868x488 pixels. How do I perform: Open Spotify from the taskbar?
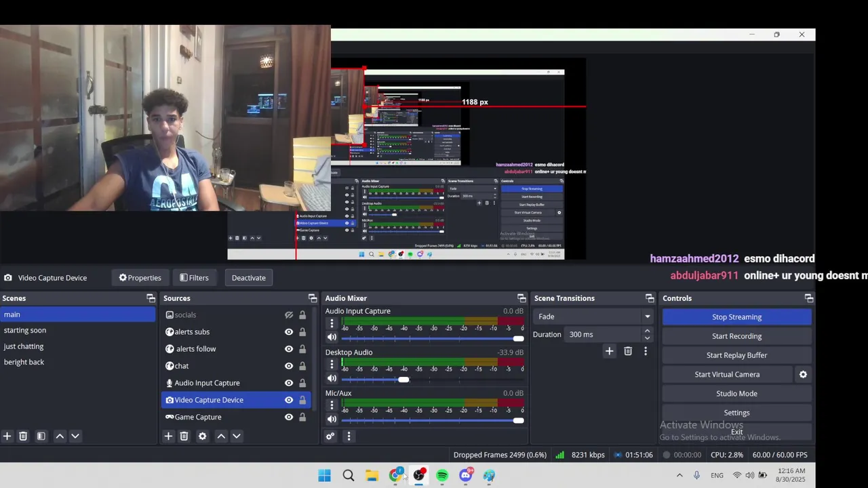click(x=442, y=476)
